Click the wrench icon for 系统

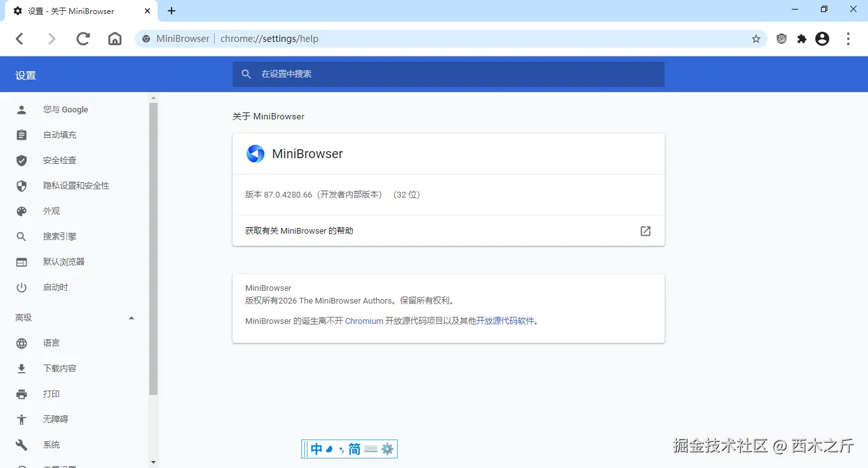(22, 445)
